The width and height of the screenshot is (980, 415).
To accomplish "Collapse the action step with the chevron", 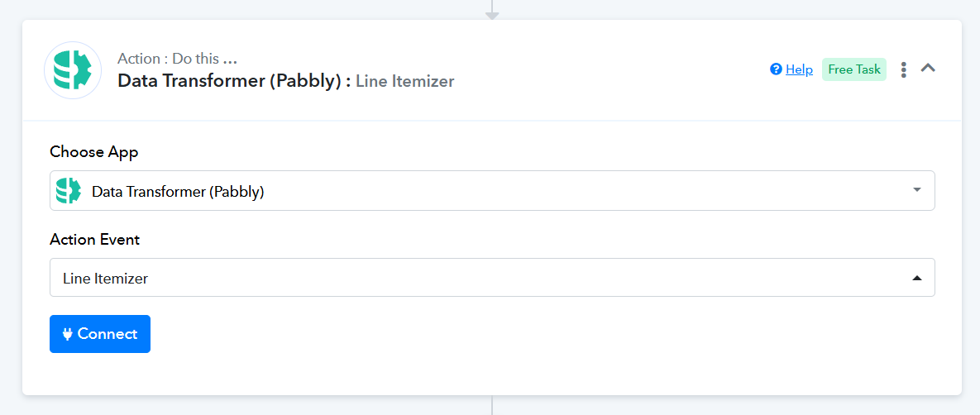I will pos(928,68).
